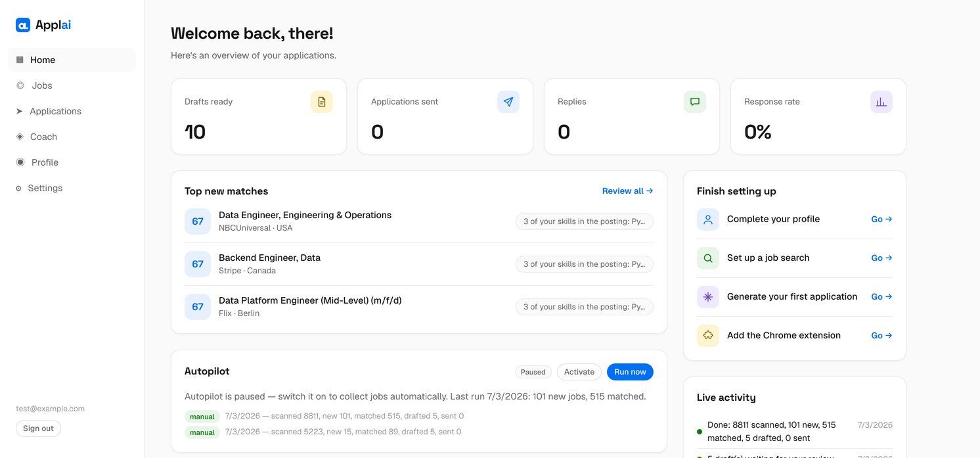The width and height of the screenshot is (980, 458).
Task: Click the Jobs sidebar icon
Action: 20,85
